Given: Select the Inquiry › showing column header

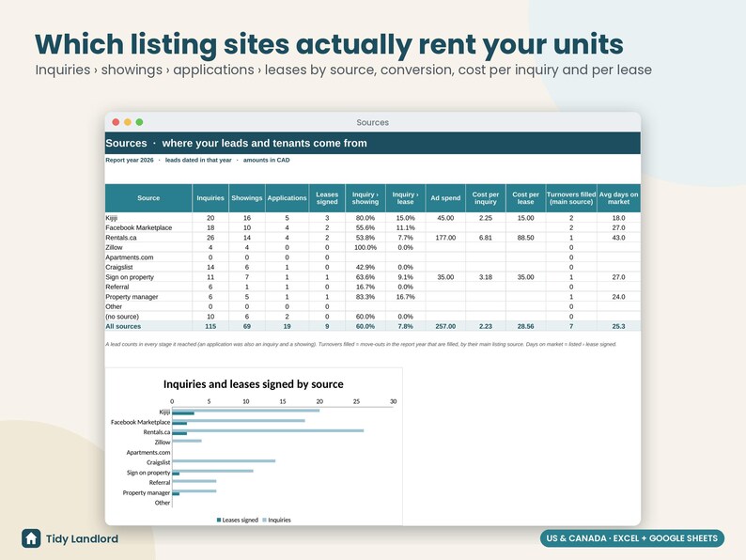Looking at the screenshot, I should coord(365,198).
